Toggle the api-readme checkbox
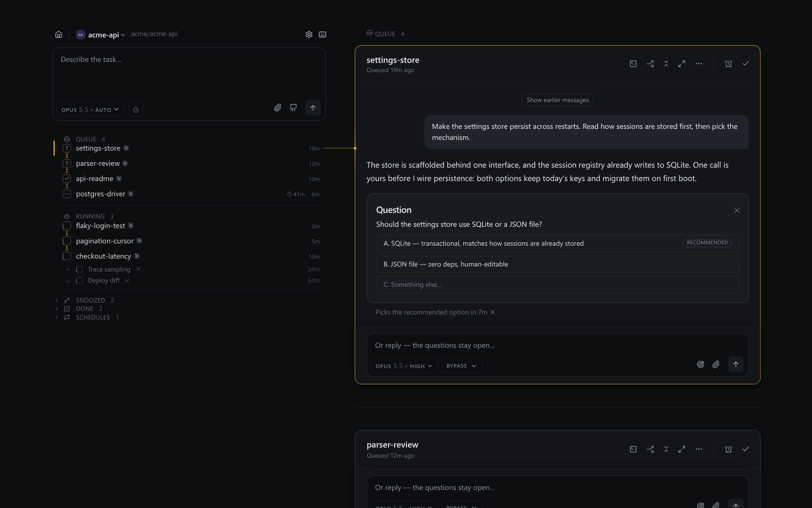The image size is (812, 508). point(67,179)
